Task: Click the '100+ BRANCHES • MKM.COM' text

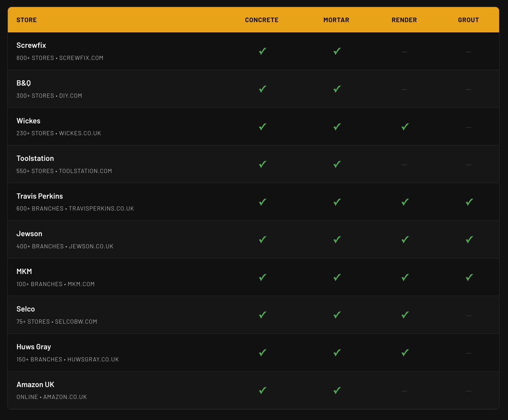Action: pyautogui.click(x=56, y=284)
